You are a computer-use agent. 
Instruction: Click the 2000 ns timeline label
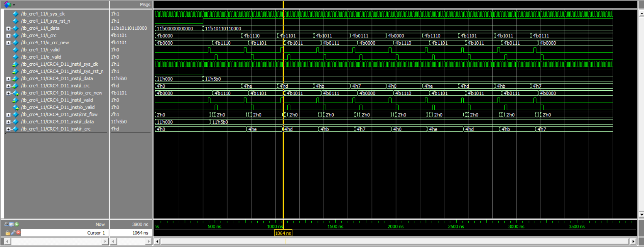[395, 226]
